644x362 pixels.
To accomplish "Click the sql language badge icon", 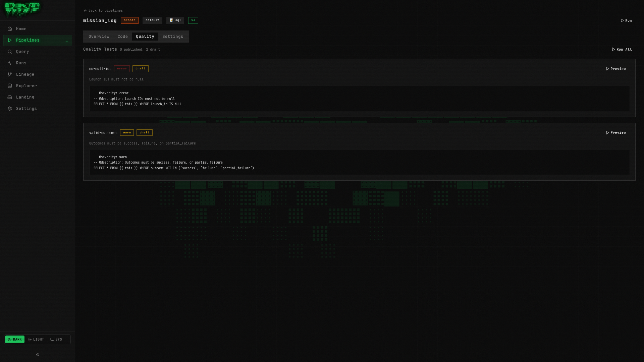I will [x=171, y=20].
